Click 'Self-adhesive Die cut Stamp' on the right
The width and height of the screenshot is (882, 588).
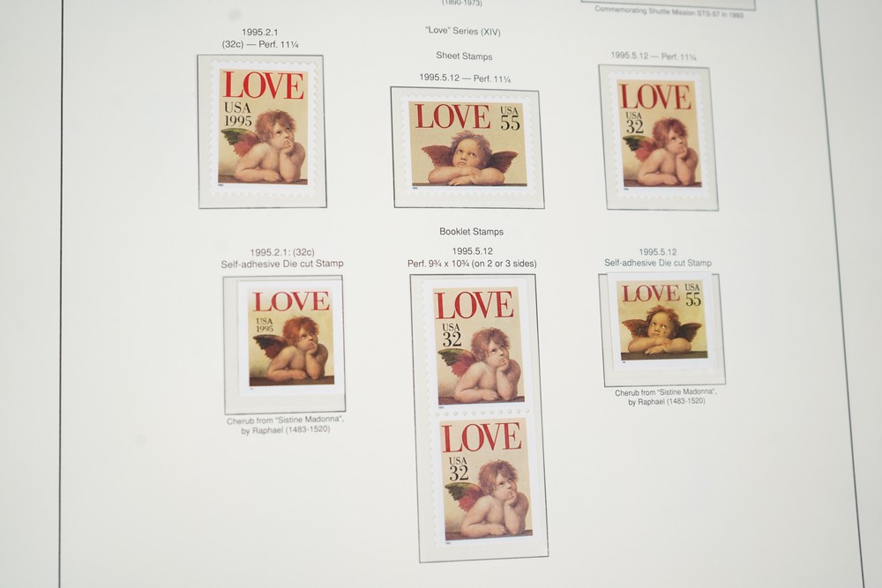coord(658,263)
